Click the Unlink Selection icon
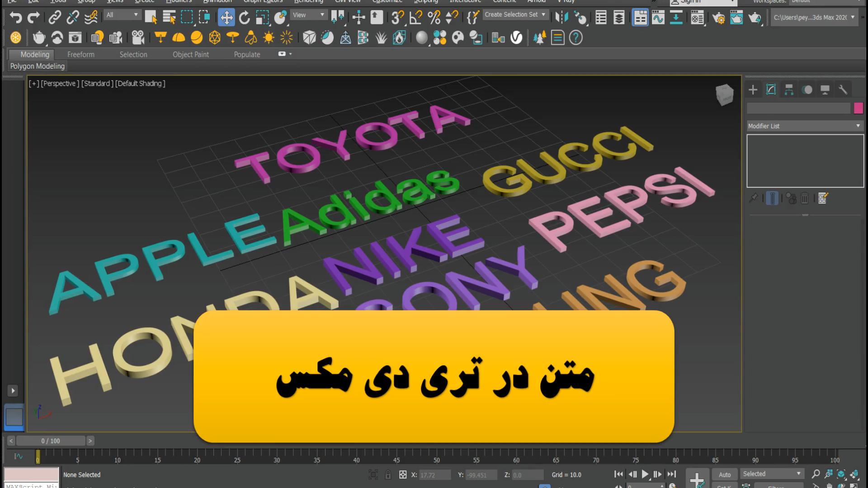 pyautogui.click(x=73, y=18)
